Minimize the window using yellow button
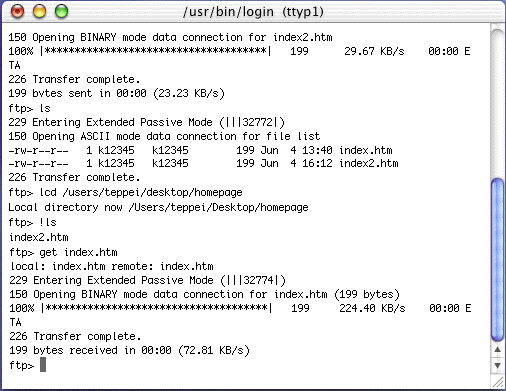506x391 pixels. tap(39, 11)
